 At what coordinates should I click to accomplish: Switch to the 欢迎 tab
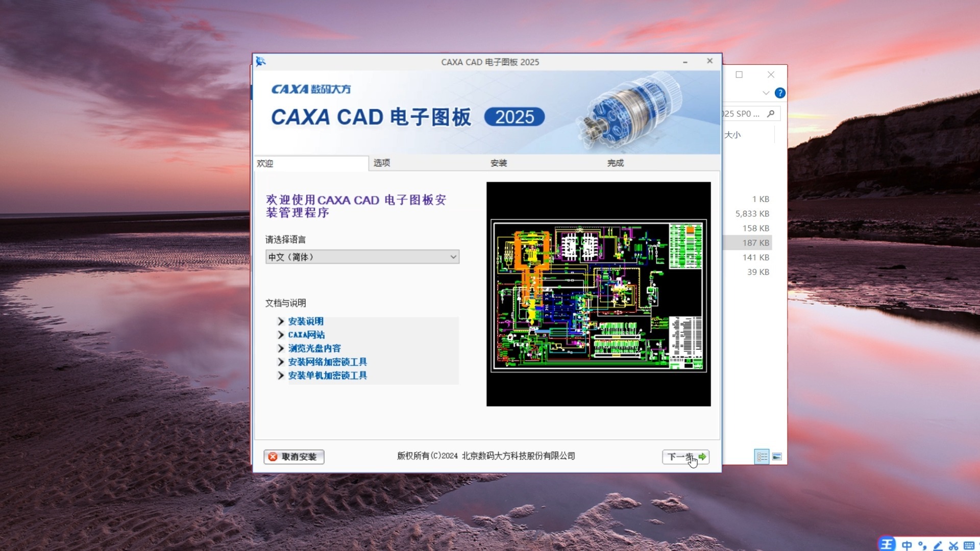tap(311, 163)
